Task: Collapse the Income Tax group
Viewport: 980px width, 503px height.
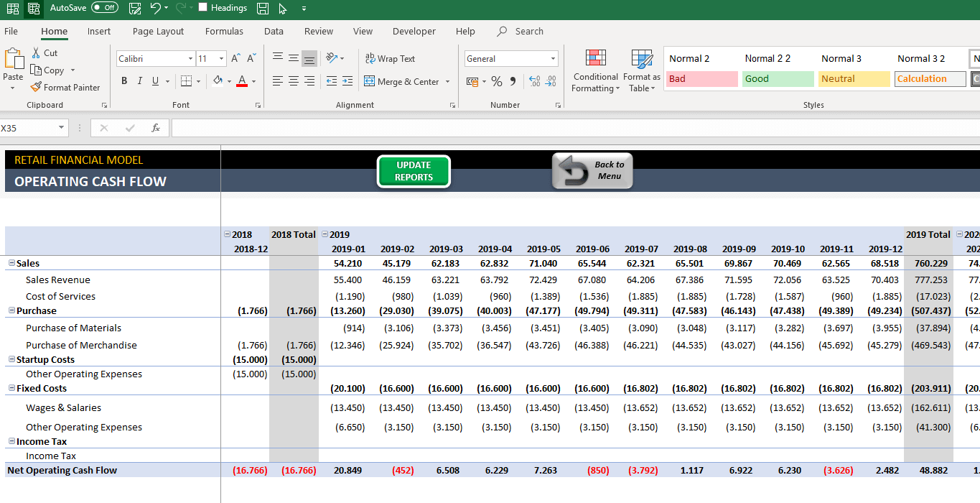Action: pos(11,441)
